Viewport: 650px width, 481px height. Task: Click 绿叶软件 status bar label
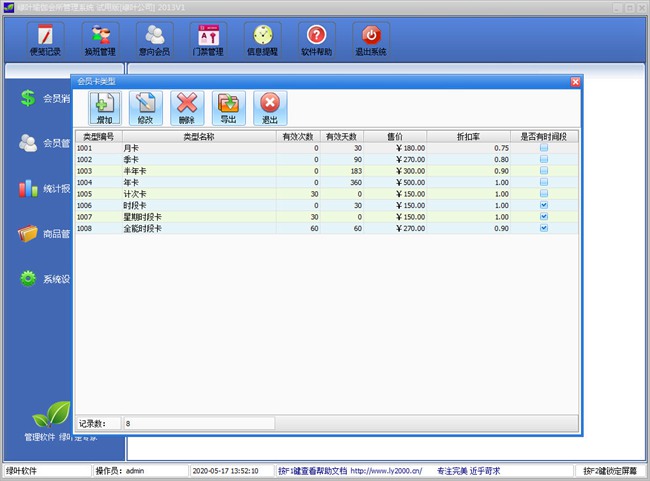pyautogui.click(x=22, y=471)
